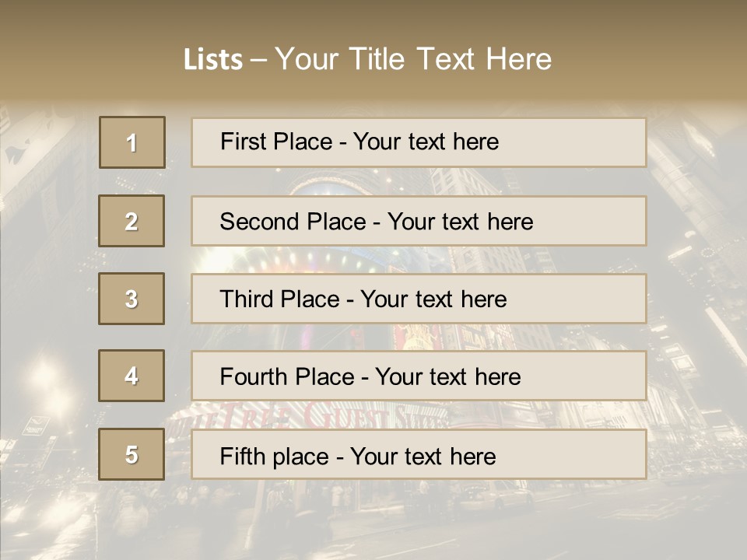Image resolution: width=747 pixels, height=560 pixels.
Task: Click the number 1 box
Action: click(x=132, y=142)
